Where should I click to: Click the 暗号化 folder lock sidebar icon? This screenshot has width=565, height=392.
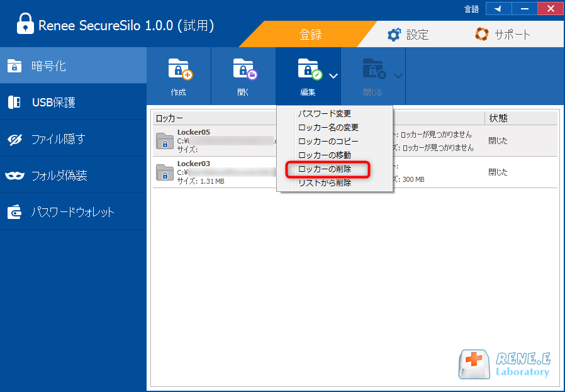pos(14,66)
